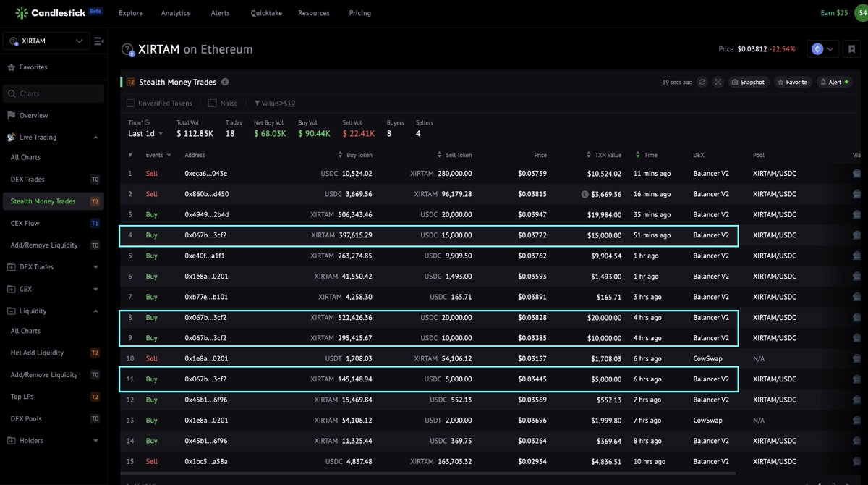This screenshot has height=485, width=868.
Task: Click address 0xe40f...a1f1
Action: [x=205, y=256]
